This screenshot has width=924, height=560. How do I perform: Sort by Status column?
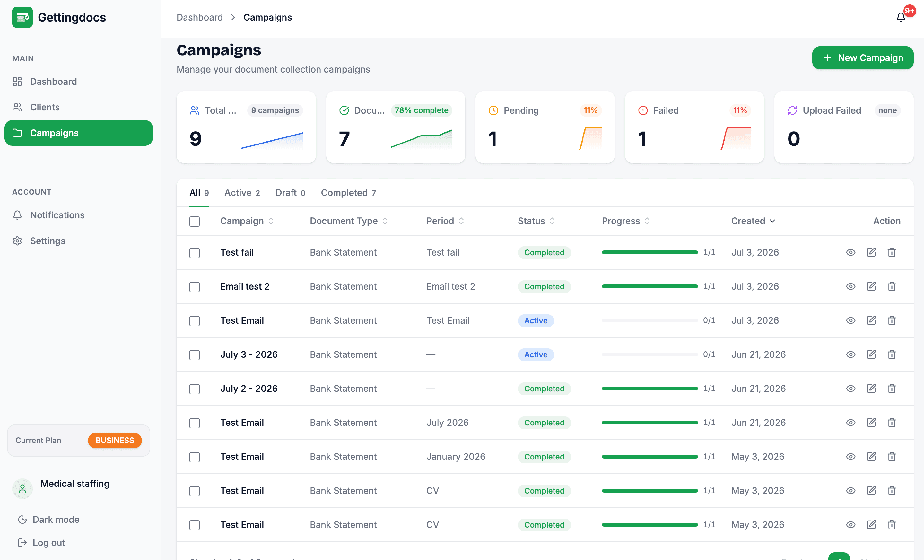[x=536, y=221]
